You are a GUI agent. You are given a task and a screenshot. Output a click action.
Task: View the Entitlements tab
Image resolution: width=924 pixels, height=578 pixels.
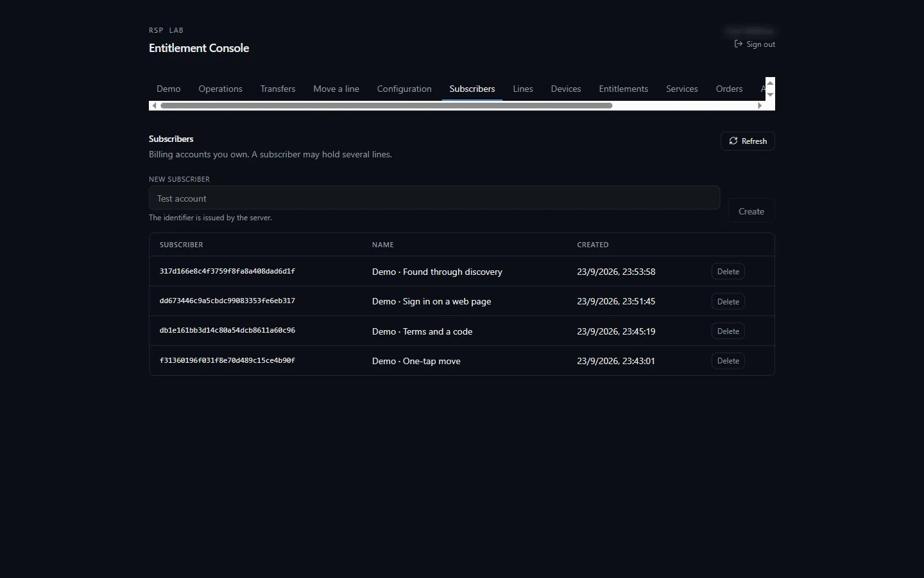point(624,89)
